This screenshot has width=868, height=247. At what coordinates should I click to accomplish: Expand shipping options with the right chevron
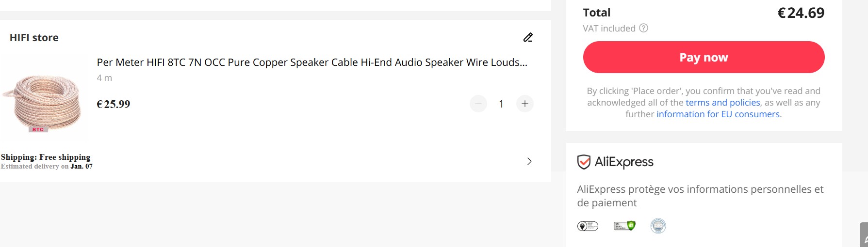pos(529,161)
